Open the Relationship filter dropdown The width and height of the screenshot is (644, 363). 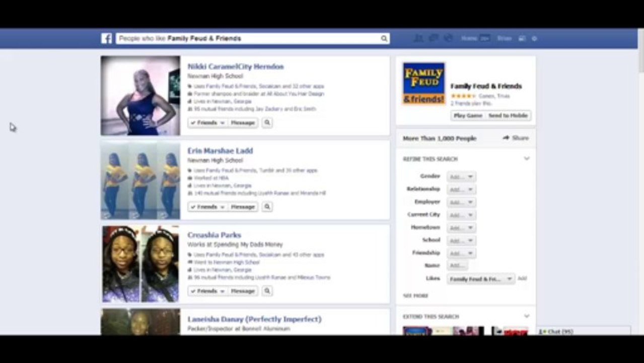coord(461,190)
